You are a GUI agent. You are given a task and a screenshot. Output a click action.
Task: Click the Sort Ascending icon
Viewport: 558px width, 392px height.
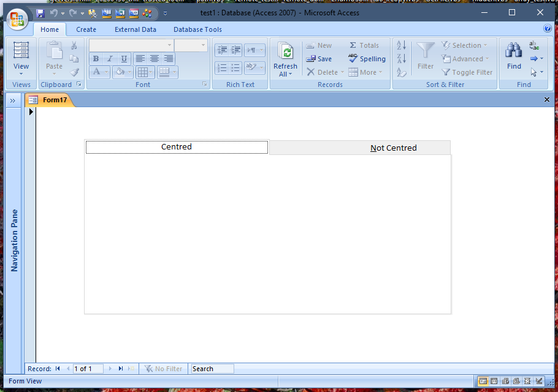[402, 45]
